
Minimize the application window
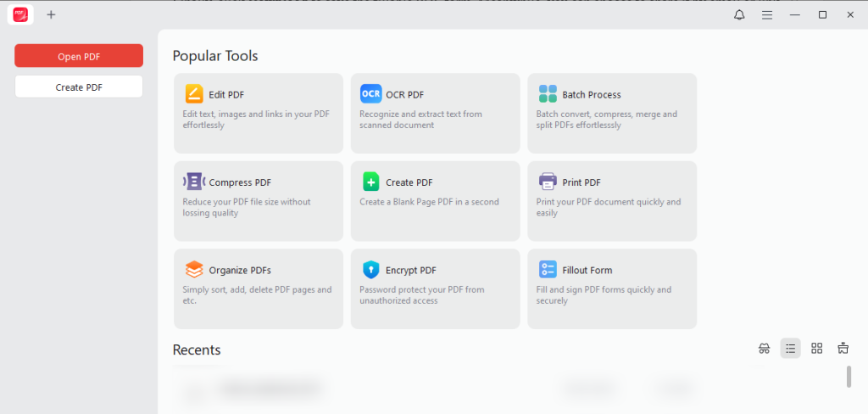tap(795, 15)
